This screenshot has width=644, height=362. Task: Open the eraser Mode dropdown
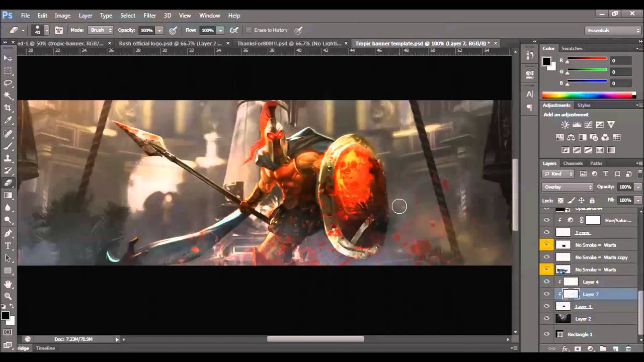click(x=101, y=30)
